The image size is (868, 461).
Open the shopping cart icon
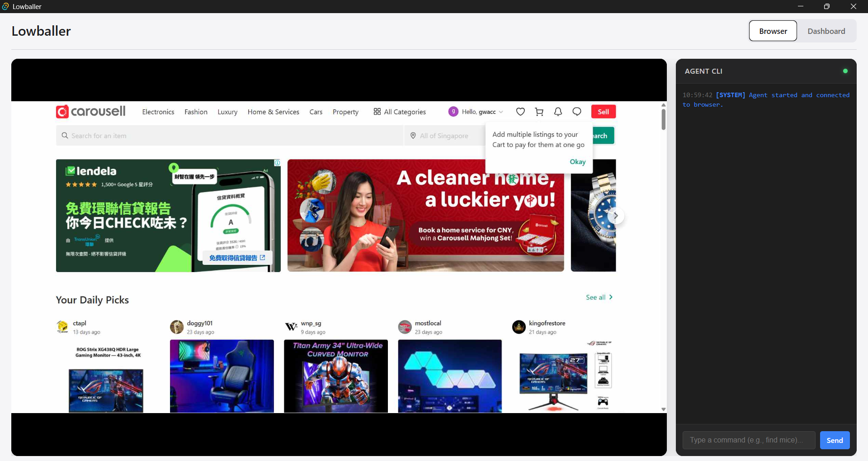click(539, 112)
